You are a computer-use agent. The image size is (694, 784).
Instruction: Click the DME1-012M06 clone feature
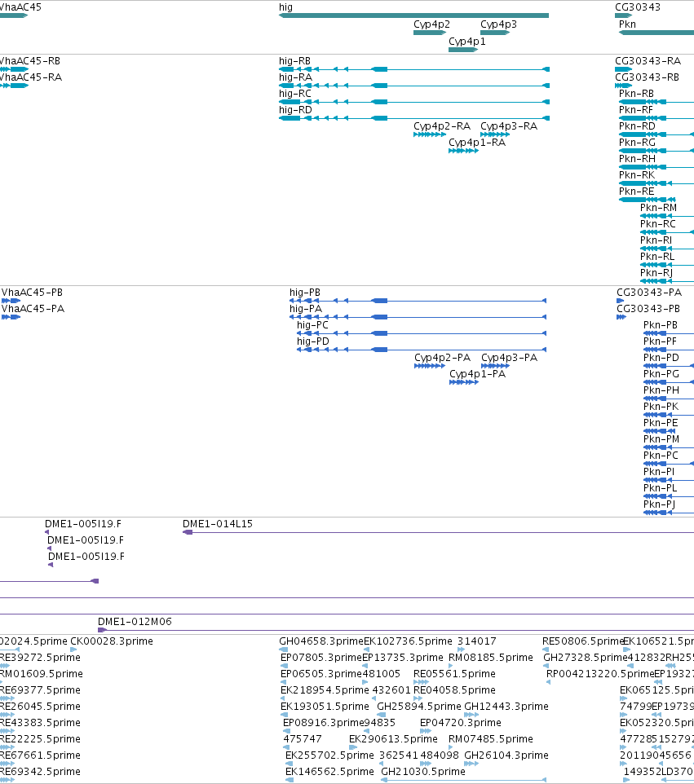pyautogui.click(x=396, y=630)
